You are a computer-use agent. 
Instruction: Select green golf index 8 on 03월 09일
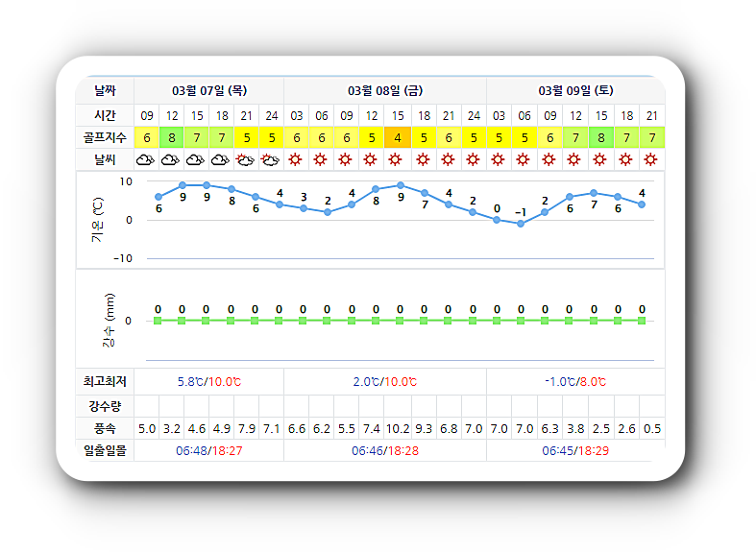(601, 137)
